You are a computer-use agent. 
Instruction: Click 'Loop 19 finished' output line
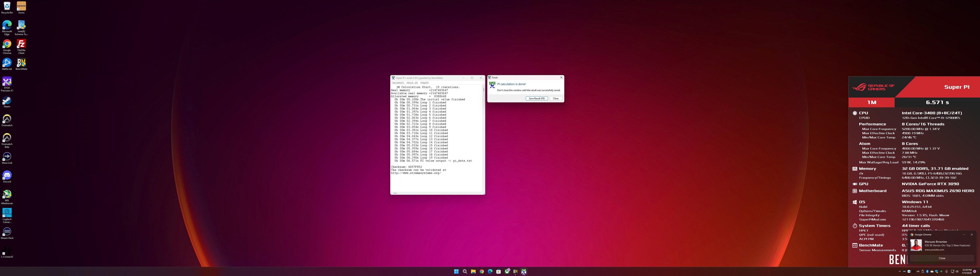tap(421, 158)
